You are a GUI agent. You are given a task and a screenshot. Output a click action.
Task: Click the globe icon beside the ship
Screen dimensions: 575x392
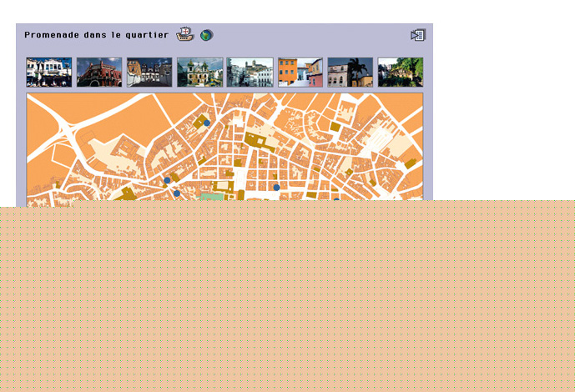tap(206, 35)
